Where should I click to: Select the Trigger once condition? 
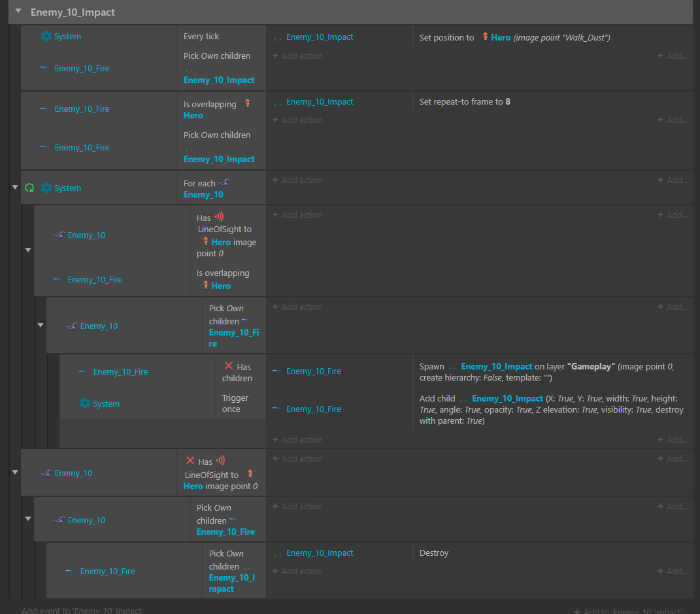[x=235, y=403]
